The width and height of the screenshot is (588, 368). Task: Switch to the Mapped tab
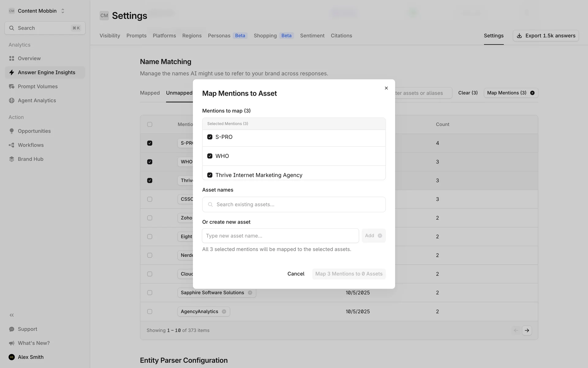[x=150, y=93]
